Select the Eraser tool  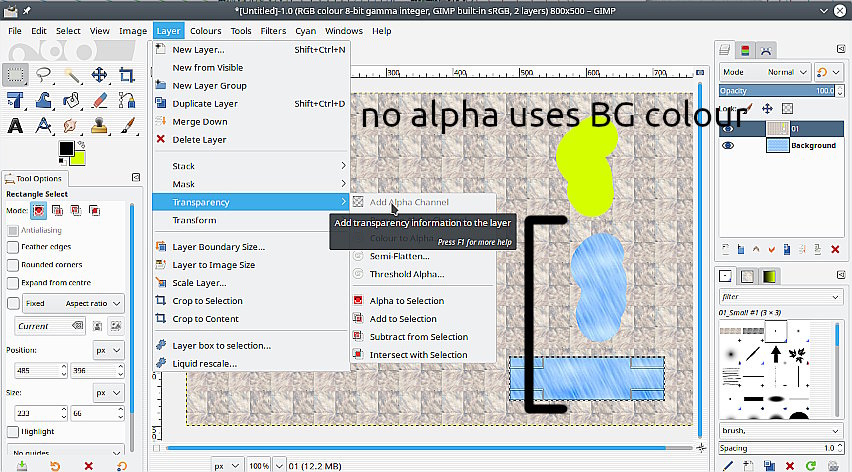pyautogui.click(x=99, y=100)
